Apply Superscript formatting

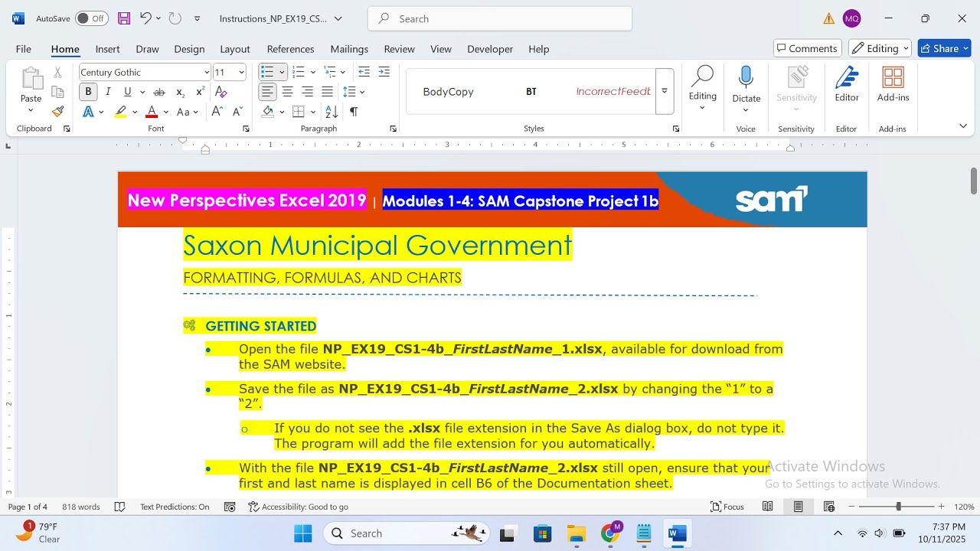tap(200, 92)
